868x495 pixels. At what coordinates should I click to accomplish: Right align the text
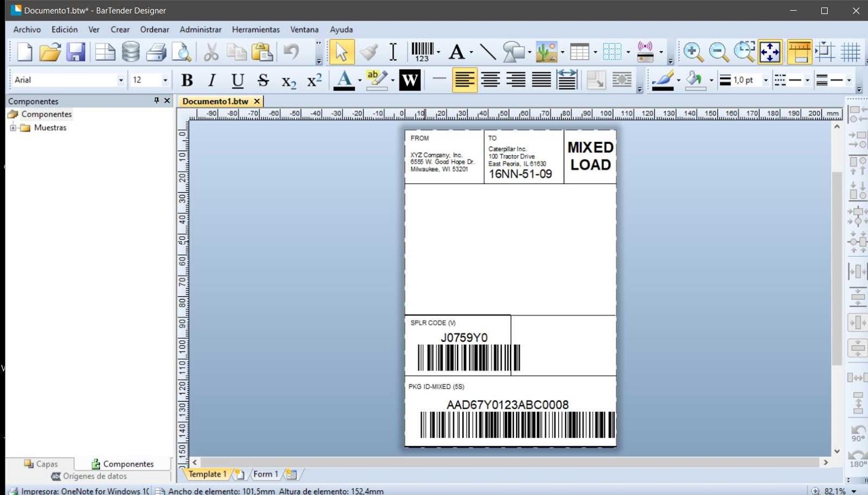click(516, 80)
